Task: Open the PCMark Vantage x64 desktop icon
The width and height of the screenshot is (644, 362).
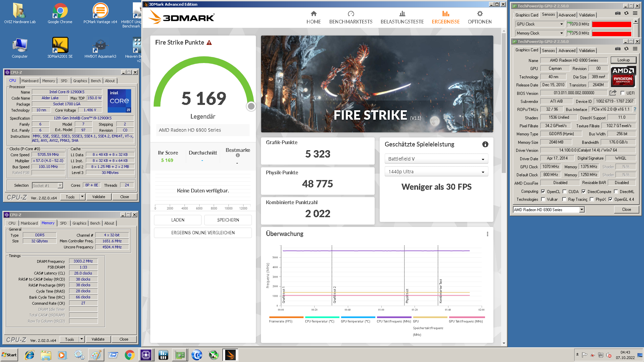Action: 100,13
